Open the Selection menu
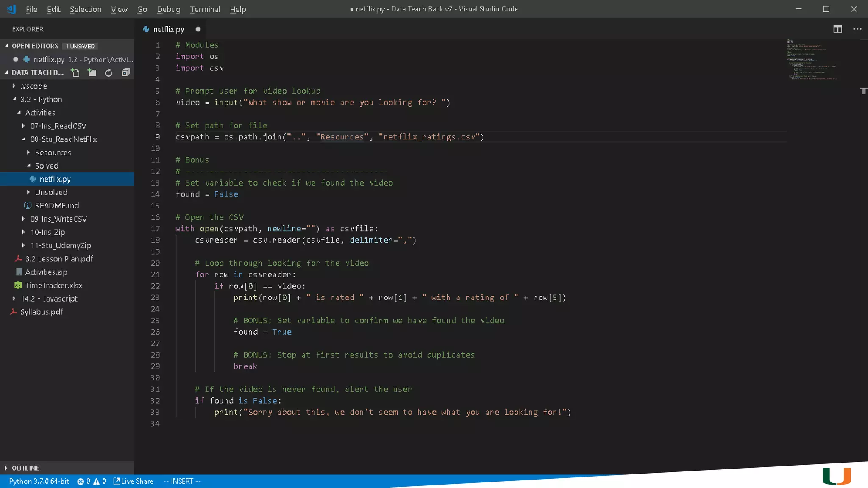 point(85,9)
